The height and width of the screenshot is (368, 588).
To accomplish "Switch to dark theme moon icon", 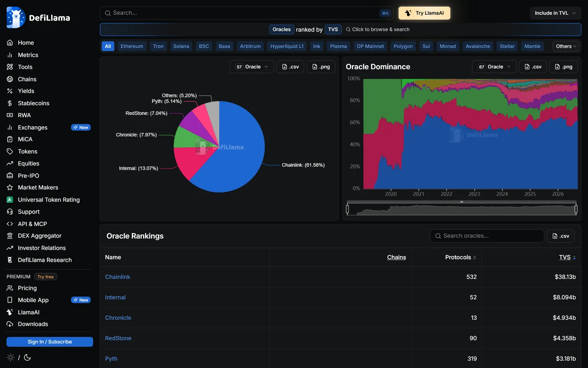I will pyautogui.click(x=27, y=357).
